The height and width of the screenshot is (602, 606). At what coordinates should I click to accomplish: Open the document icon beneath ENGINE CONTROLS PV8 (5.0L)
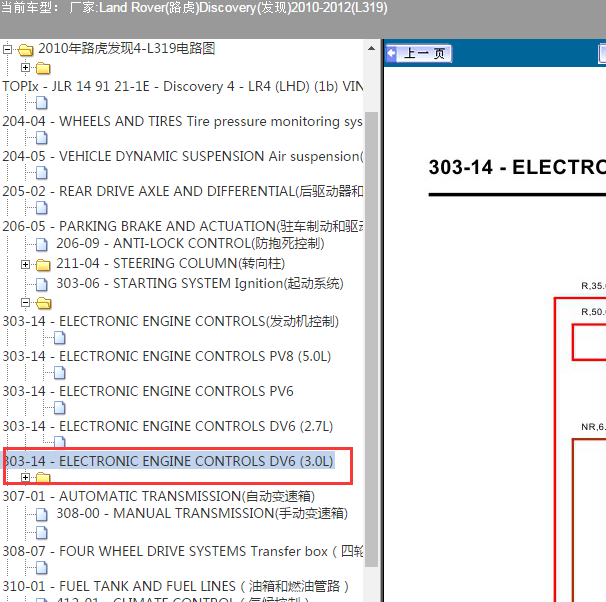tap(60, 373)
